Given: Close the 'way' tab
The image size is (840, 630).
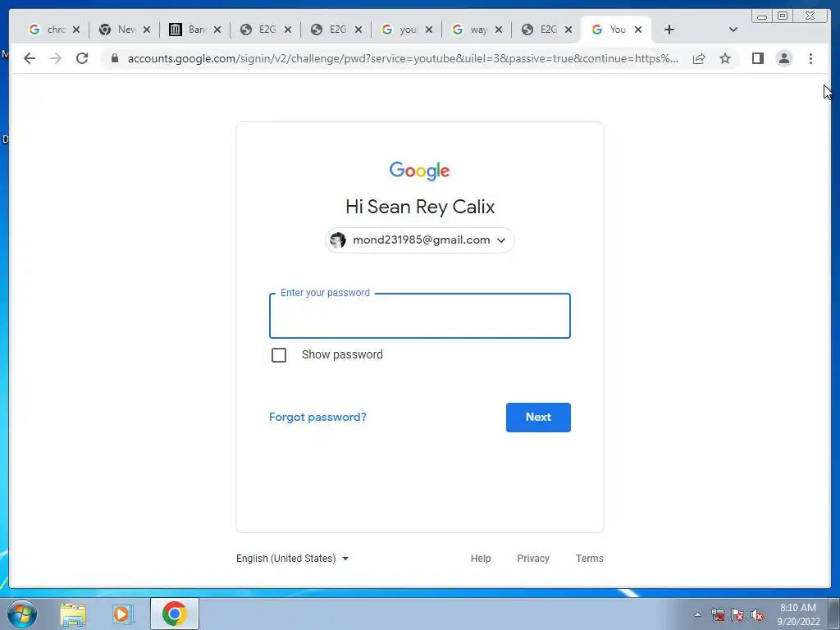Looking at the screenshot, I should coord(499,30).
